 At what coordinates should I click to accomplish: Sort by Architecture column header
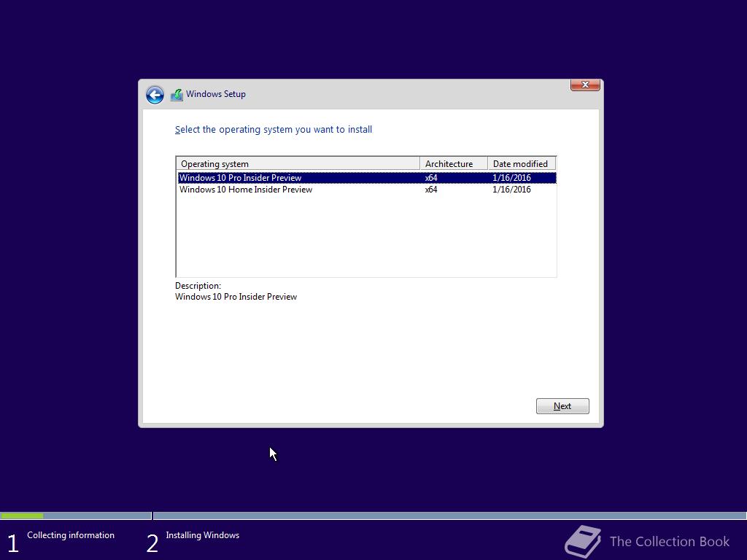pos(454,164)
